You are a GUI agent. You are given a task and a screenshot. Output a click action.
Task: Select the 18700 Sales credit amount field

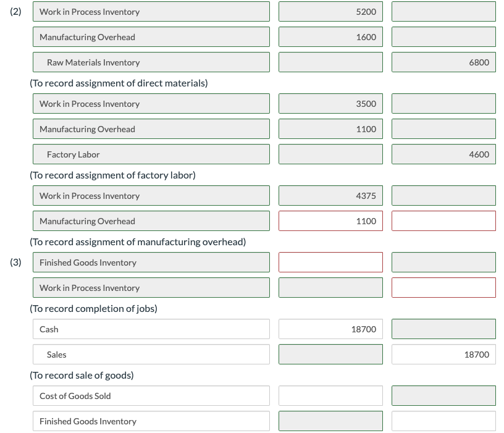click(443, 354)
